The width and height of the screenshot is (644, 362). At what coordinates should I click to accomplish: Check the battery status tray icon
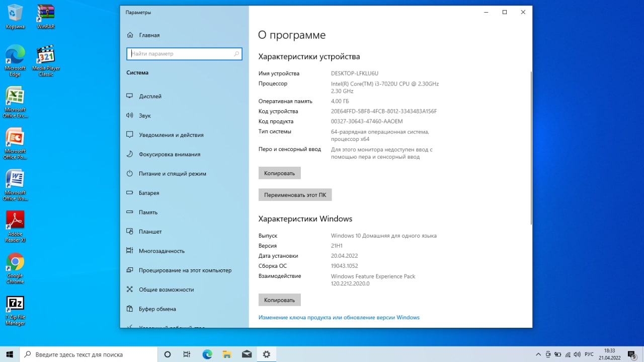click(558, 354)
